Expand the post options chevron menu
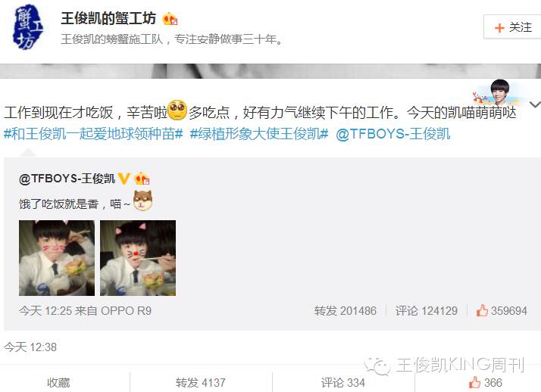This screenshot has height=392, width=541. click(x=535, y=104)
